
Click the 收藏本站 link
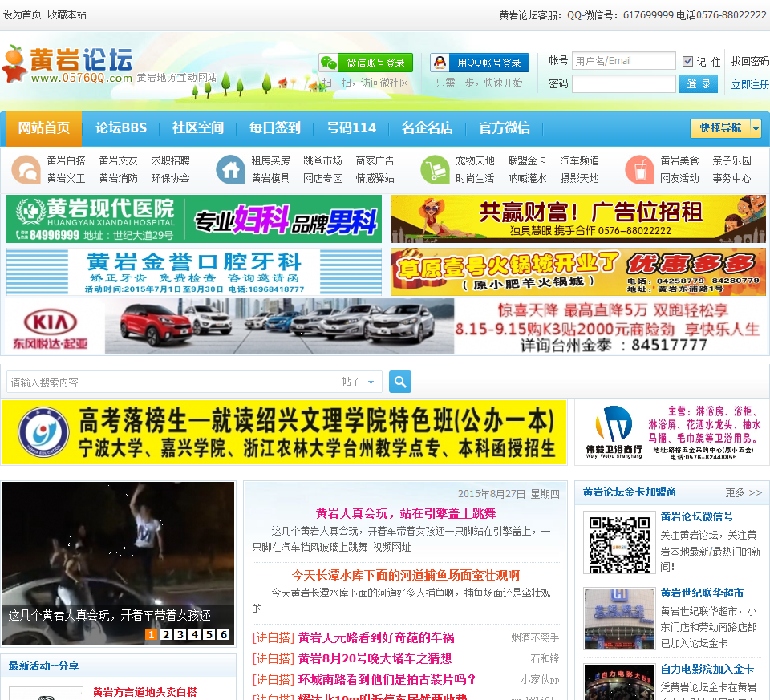point(67,14)
